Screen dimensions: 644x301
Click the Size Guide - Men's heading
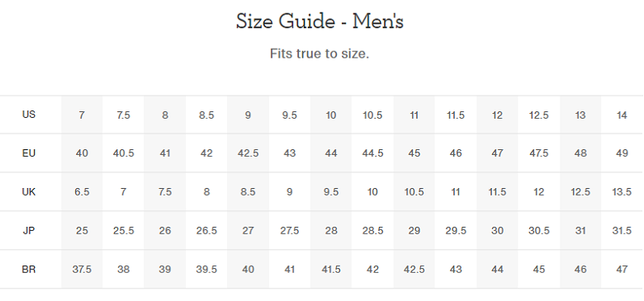tap(320, 21)
